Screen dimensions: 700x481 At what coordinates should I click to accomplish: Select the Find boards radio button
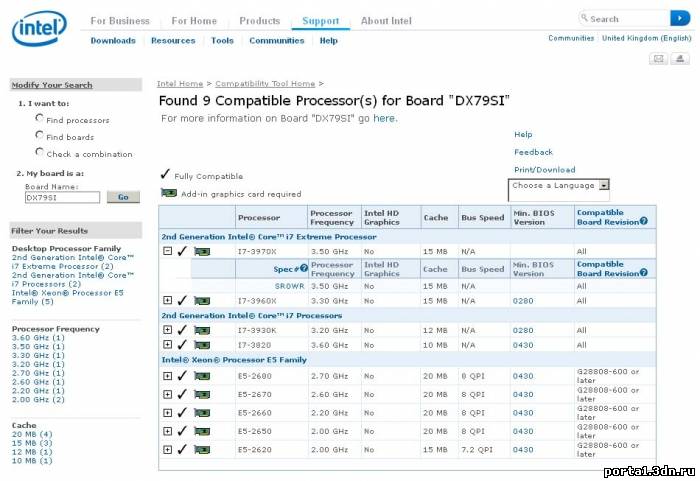[39, 135]
